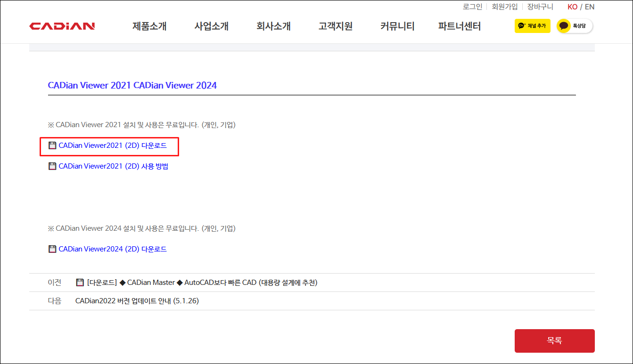Click the 다음 label
The height and width of the screenshot is (364, 633).
pos(55,301)
